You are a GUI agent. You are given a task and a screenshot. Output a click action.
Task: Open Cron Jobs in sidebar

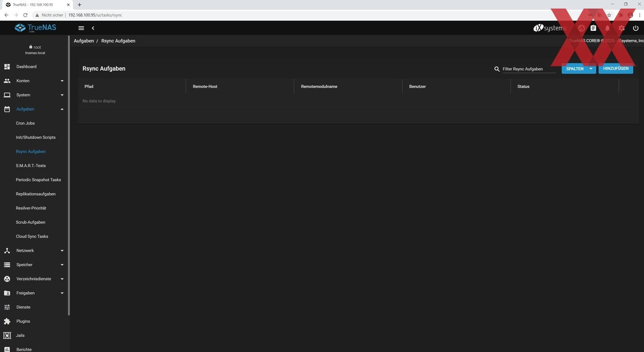click(25, 123)
